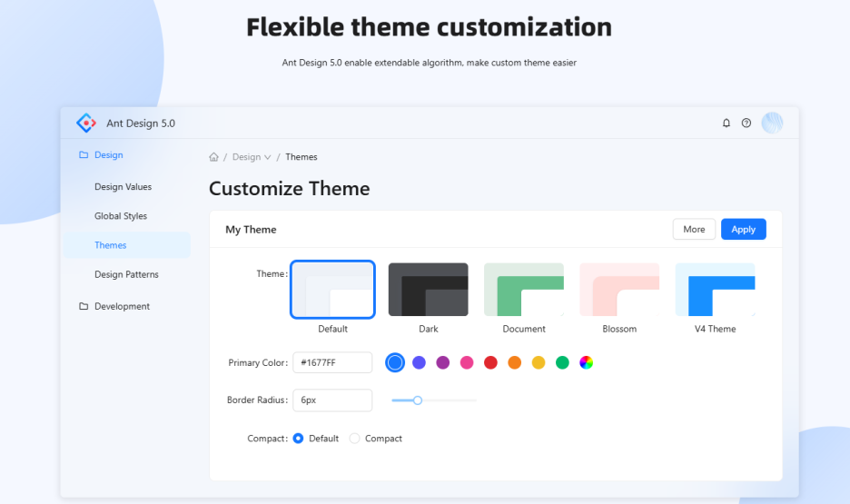Pick the green color swatch
Image resolution: width=850 pixels, height=504 pixels.
click(562, 362)
